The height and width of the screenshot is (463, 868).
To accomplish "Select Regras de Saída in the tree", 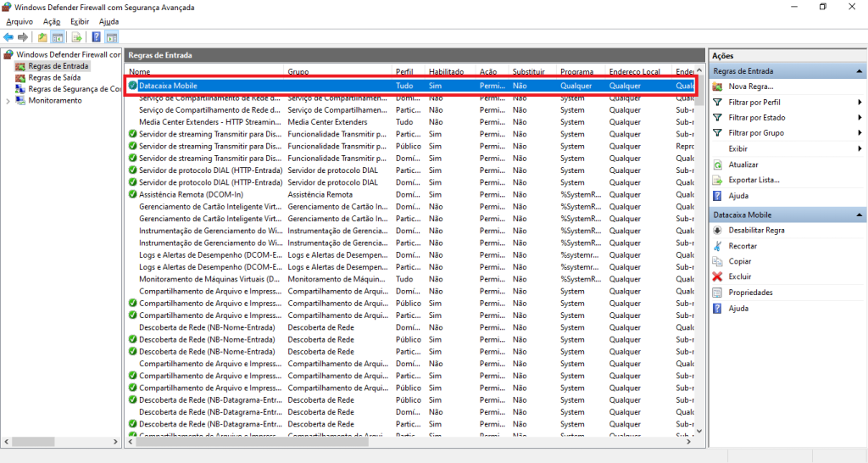I will 54,77.
